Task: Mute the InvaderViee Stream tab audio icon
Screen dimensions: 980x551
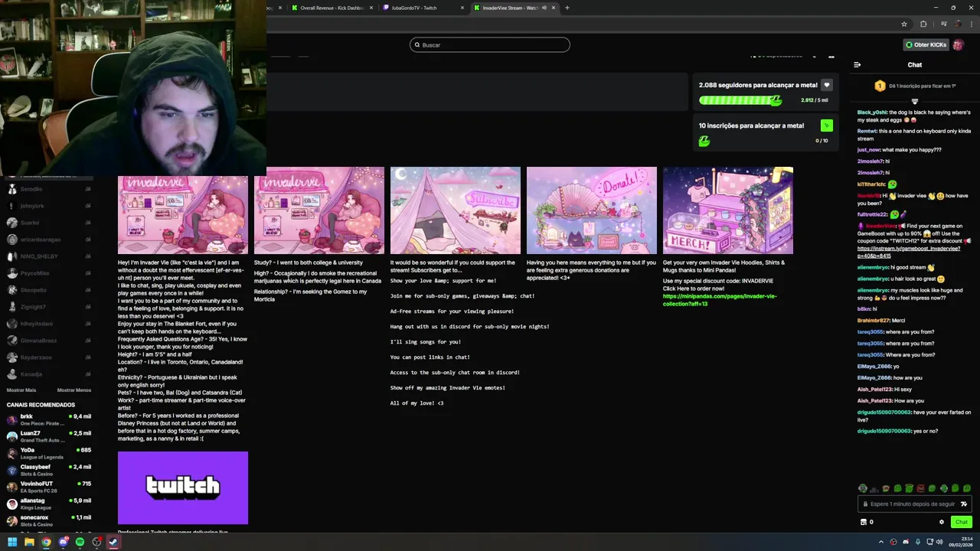Action: coord(544,8)
